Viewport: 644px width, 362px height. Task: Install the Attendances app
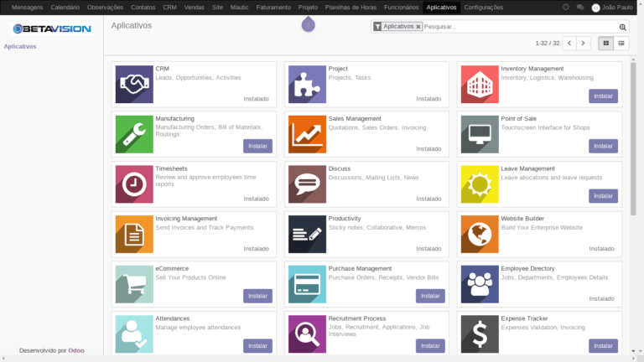pyautogui.click(x=257, y=346)
